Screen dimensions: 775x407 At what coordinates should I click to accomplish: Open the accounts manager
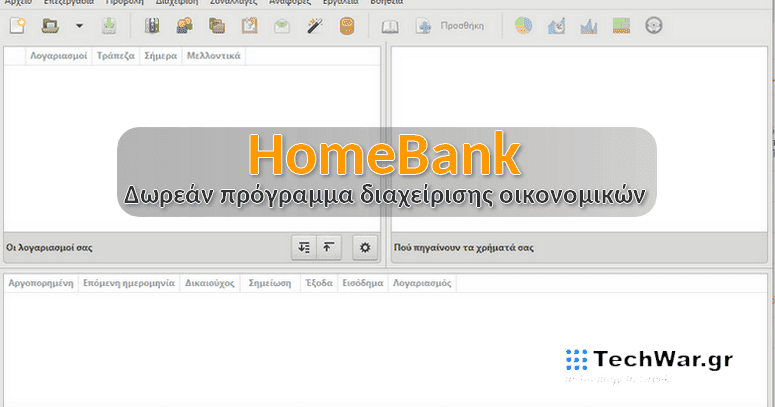coord(152,26)
